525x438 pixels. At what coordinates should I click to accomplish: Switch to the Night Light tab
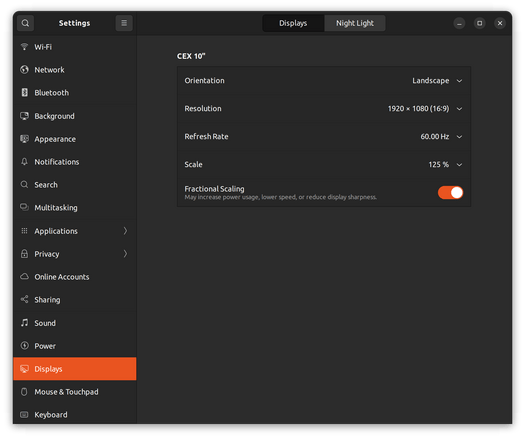click(x=355, y=23)
